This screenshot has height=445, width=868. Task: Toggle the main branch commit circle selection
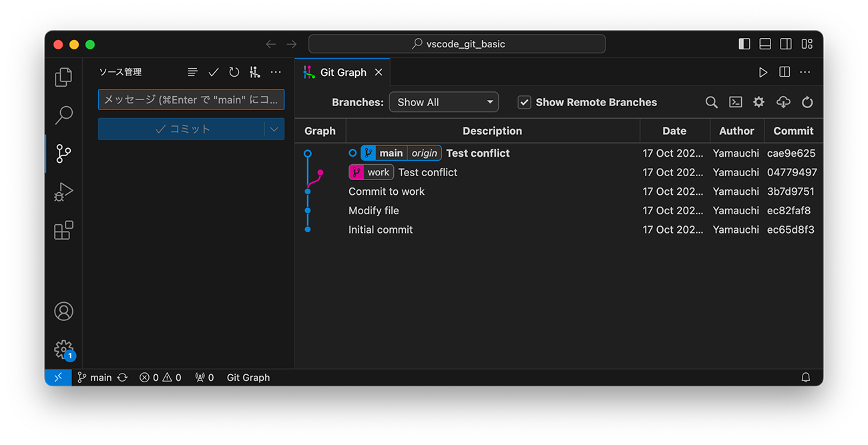[353, 153]
